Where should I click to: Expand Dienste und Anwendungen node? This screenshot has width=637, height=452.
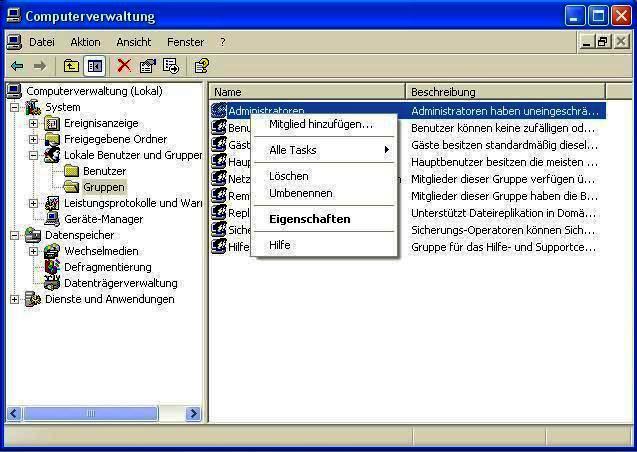pos(15,299)
